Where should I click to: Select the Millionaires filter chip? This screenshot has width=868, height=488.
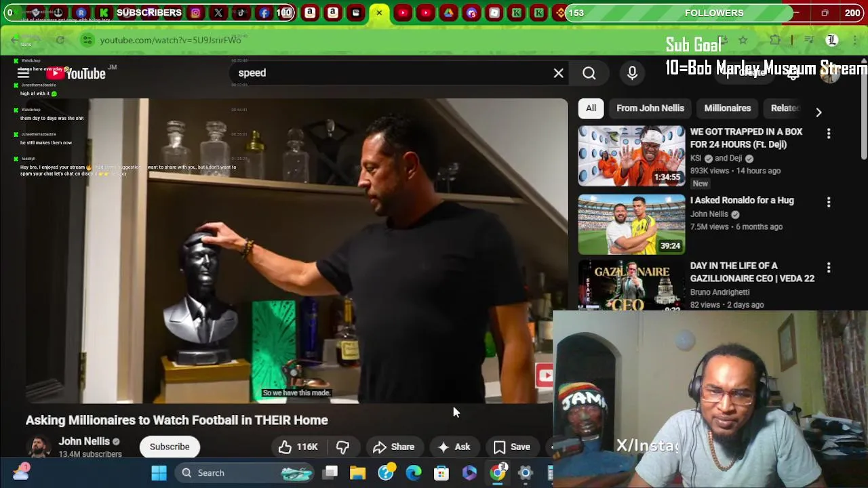727,108
